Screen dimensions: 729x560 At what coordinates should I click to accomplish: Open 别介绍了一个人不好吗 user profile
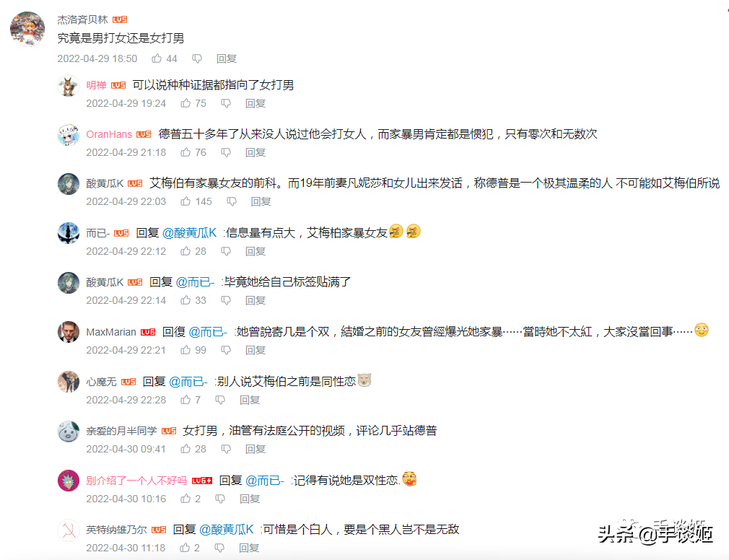click(136, 481)
